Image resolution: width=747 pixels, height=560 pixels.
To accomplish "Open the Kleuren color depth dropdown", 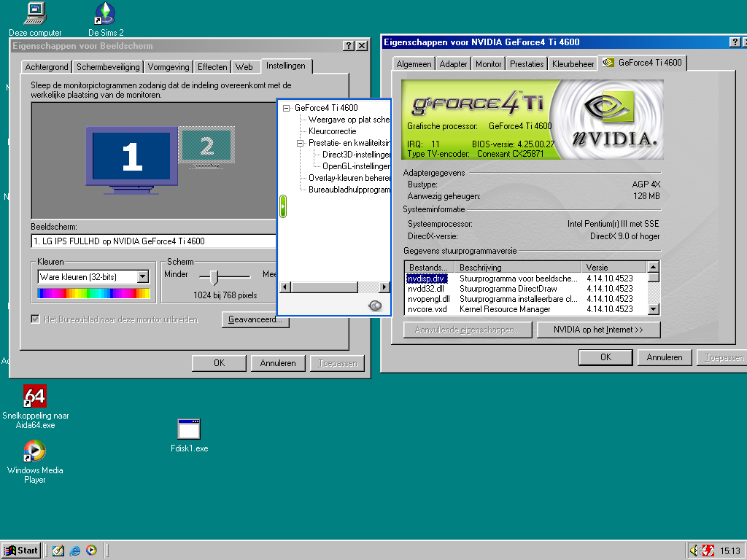I will tap(142, 276).
